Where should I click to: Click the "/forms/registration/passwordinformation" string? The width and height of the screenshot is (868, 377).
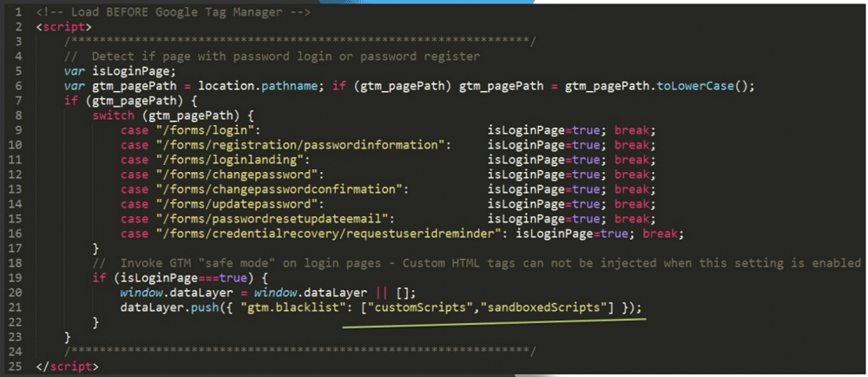(301, 145)
